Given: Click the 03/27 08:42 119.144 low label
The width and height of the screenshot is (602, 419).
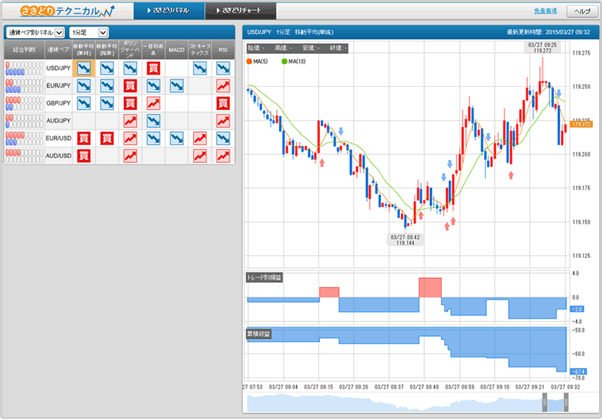Looking at the screenshot, I should pyautogui.click(x=405, y=240).
